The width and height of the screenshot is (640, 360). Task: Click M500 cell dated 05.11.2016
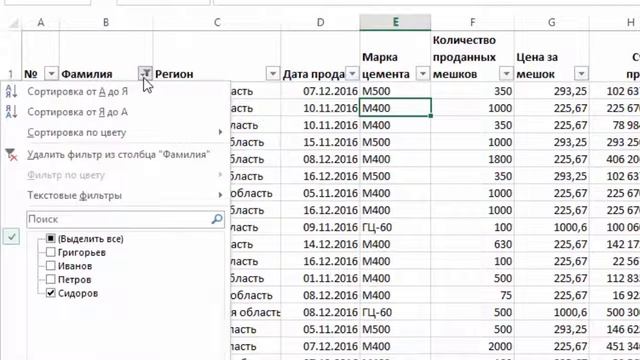click(395, 329)
